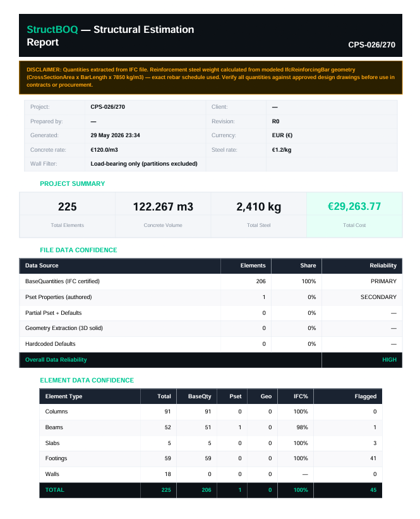
Task: Click the Flagged column header
Action: click(366, 396)
